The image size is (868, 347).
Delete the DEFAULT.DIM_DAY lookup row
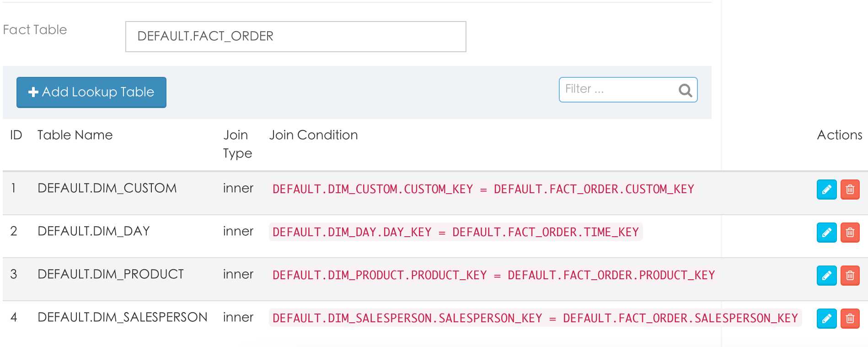pyautogui.click(x=850, y=233)
